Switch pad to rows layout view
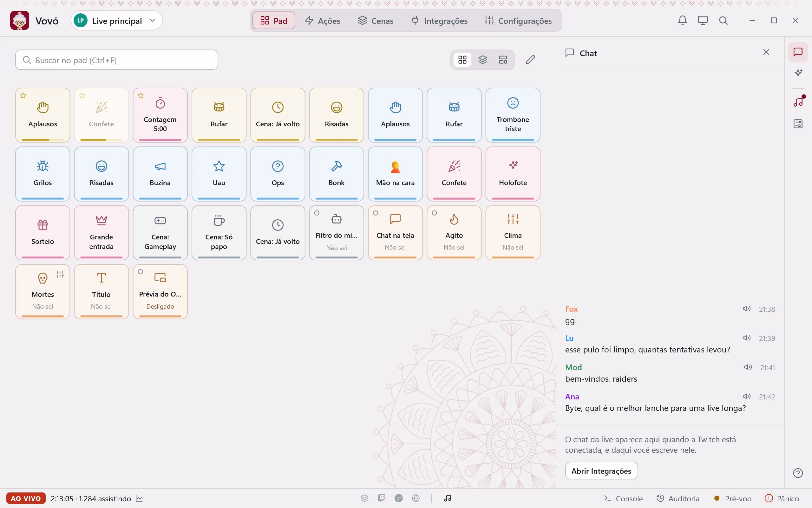812x508 pixels. pyautogui.click(x=503, y=60)
